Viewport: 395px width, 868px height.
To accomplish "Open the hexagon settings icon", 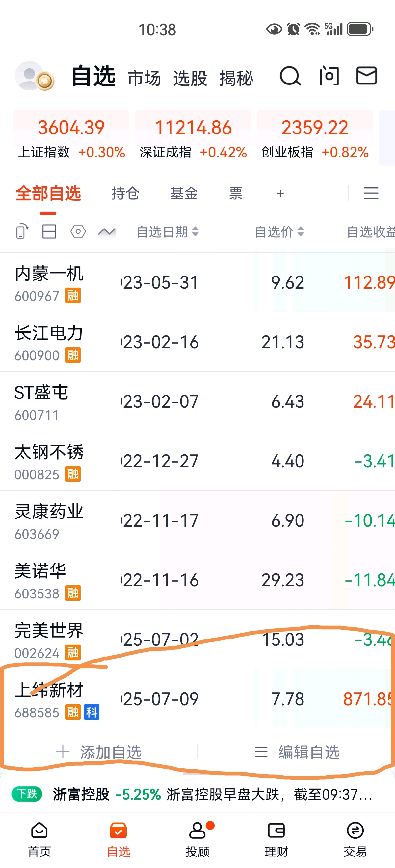I will [x=78, y=231].
